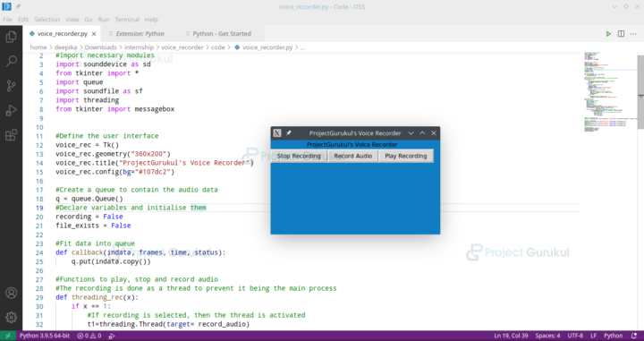644x341 pixels.
Task: Click 'code' breadcrumb segment
Action: pyautogui.click(x=217, y=47)
